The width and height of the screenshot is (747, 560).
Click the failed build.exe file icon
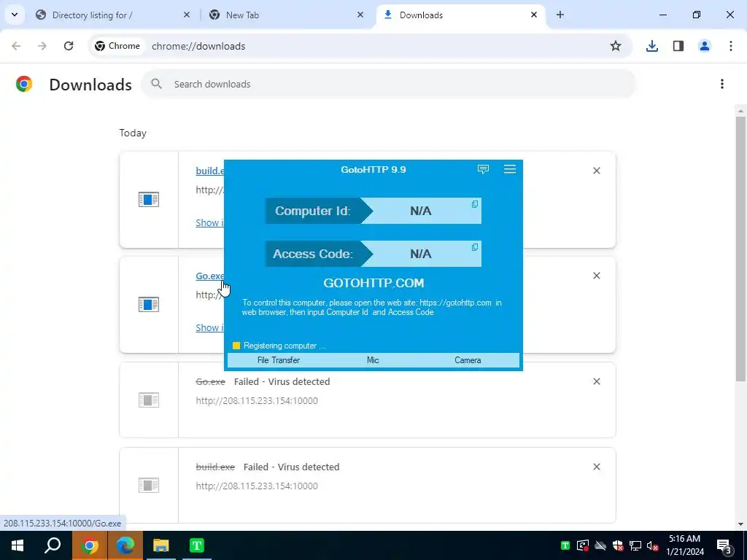click(x=149, y=485)
